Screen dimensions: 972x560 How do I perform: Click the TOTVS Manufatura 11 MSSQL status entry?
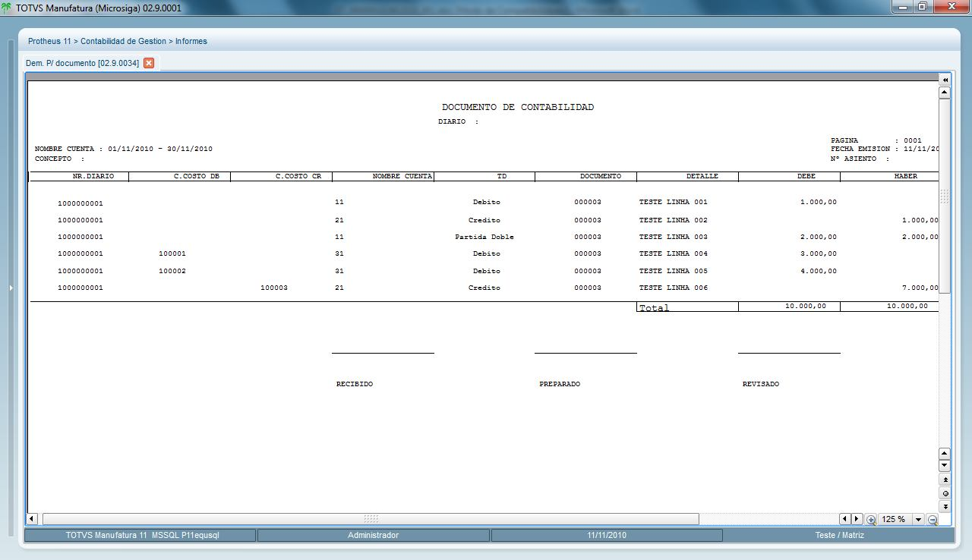tap(142, 535)
